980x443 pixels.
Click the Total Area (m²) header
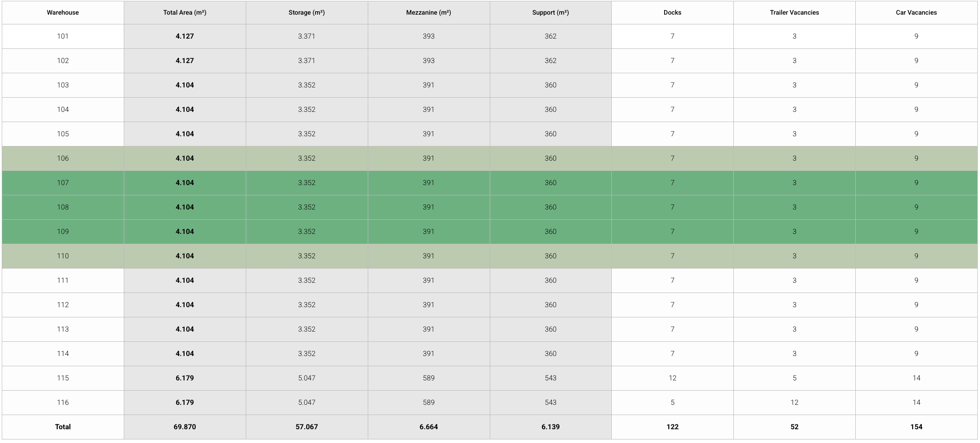pyautogui.click(x=185, y=12)
